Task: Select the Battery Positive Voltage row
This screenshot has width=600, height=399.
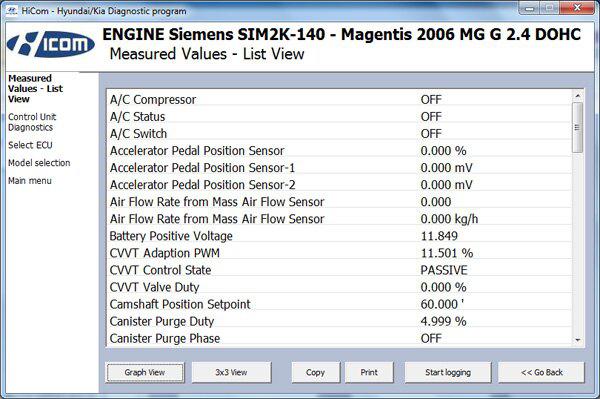Action: pos(339,236)
